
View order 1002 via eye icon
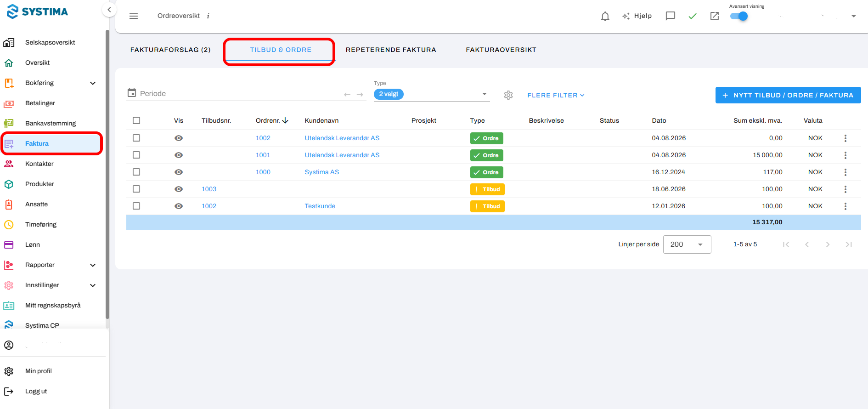click(179, 138)
